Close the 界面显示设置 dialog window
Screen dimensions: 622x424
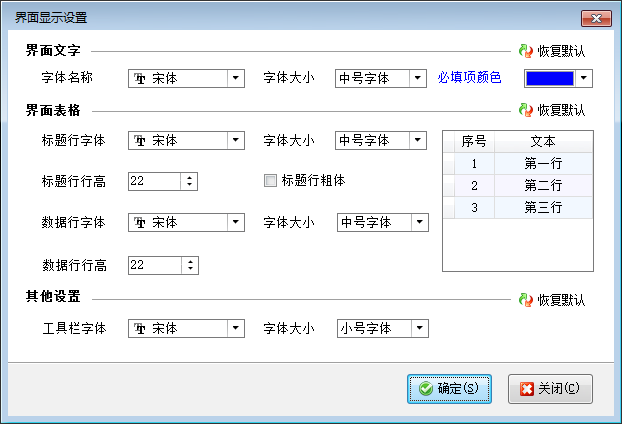point(595,17)
